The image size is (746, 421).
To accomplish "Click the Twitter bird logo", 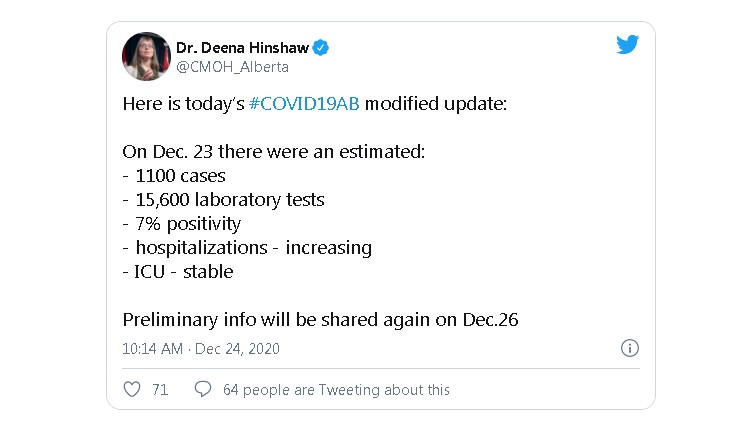I will tap(627, 46).
